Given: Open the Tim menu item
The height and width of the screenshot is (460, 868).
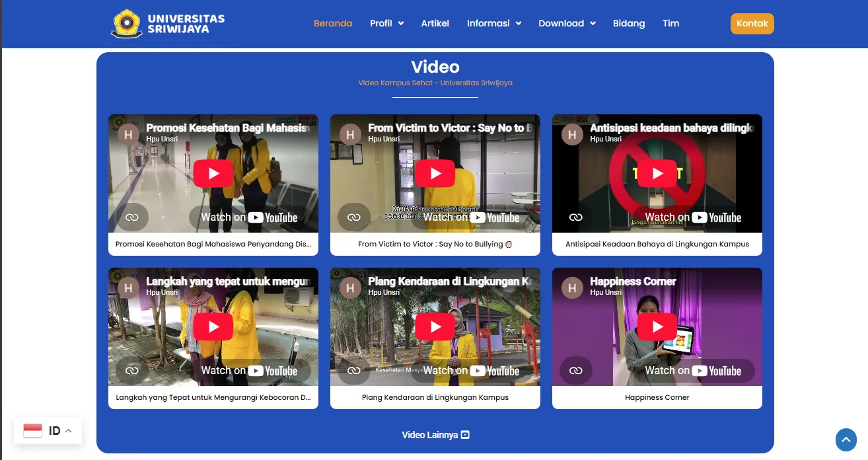Looking at the screenshot, I should click(x=671, y=23).
